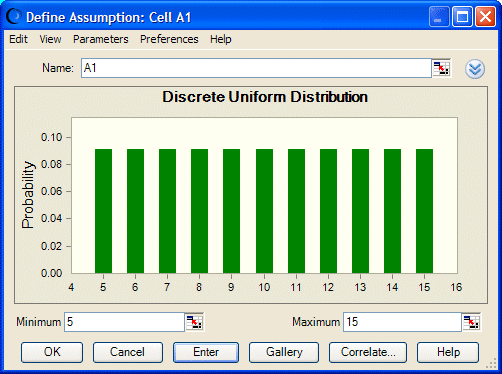Click the Enter button
This screenshot has height=374, width=502.
206,352
